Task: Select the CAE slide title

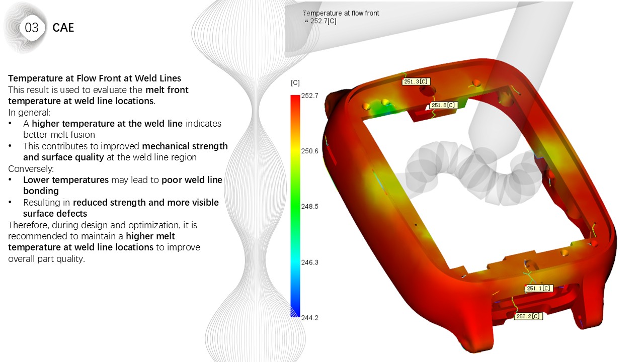Action: (63, 28)
